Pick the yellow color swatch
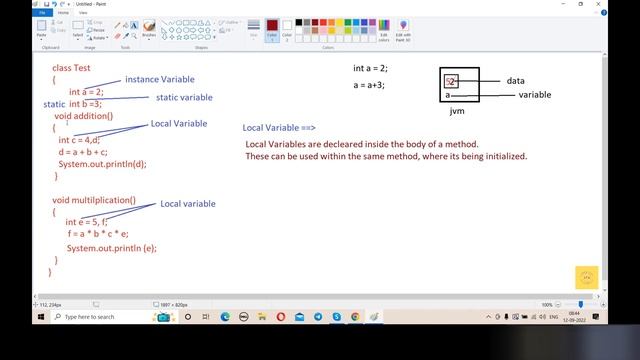640x360 pixels. (x=340, y=22)
